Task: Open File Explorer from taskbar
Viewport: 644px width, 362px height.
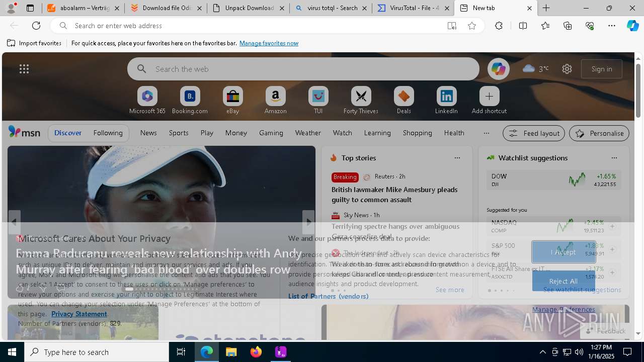Action: [231, 352]
